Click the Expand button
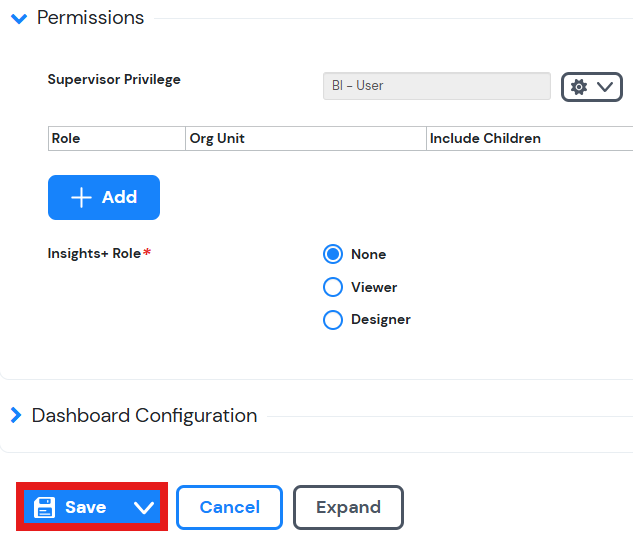Image resolution: width=633 pixels, height=543 pixels. pos(348,507)
